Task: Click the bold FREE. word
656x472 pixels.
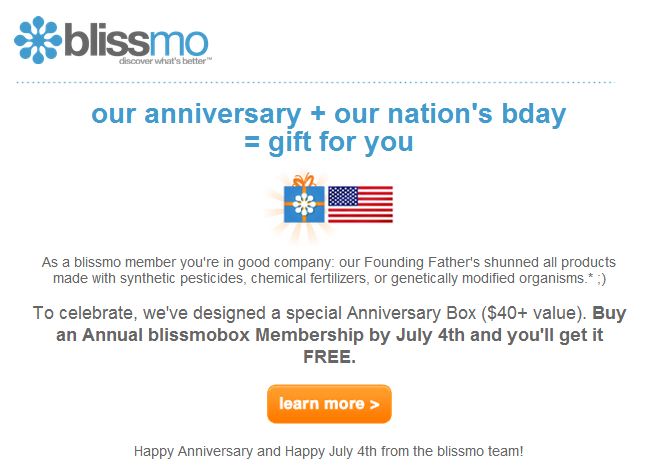Action: point(329,357)
